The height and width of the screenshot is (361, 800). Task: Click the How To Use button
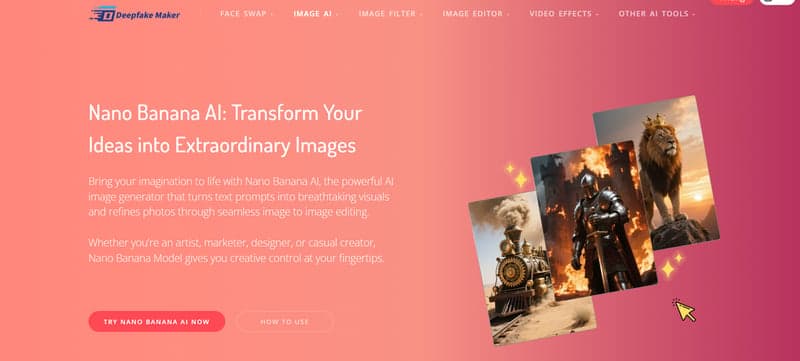(284, 322)
